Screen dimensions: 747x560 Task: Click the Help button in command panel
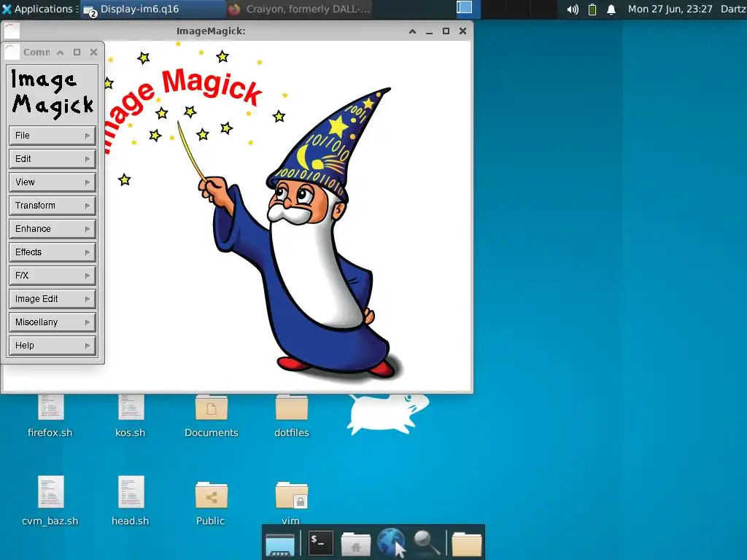coord(53,346)
